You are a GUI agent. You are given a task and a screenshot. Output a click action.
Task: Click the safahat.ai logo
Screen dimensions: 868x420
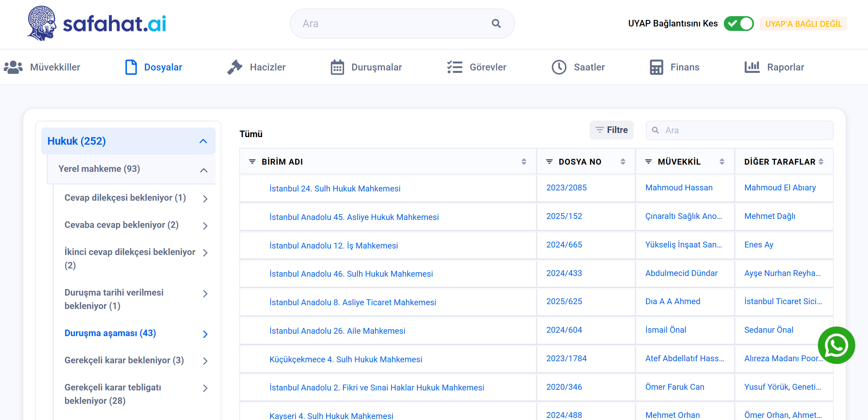(97, 23)
